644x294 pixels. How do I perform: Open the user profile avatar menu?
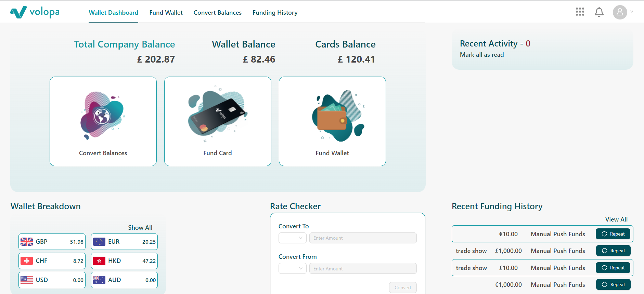(x=620, y=12)
